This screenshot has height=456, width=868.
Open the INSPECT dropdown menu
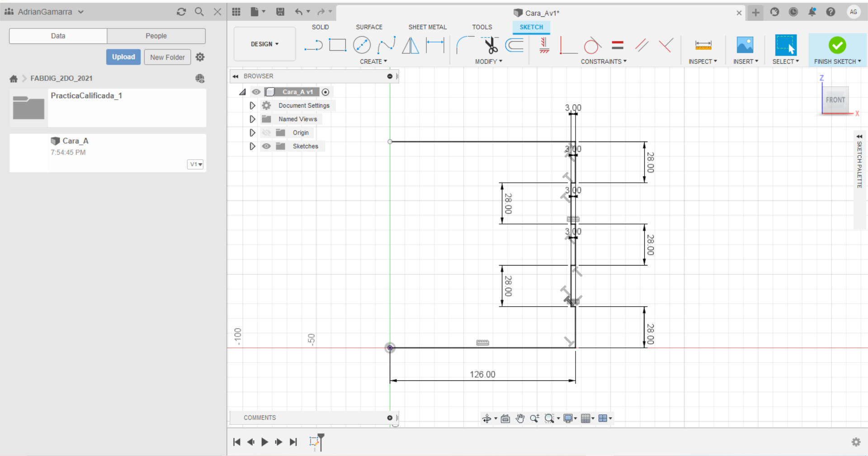703,62
